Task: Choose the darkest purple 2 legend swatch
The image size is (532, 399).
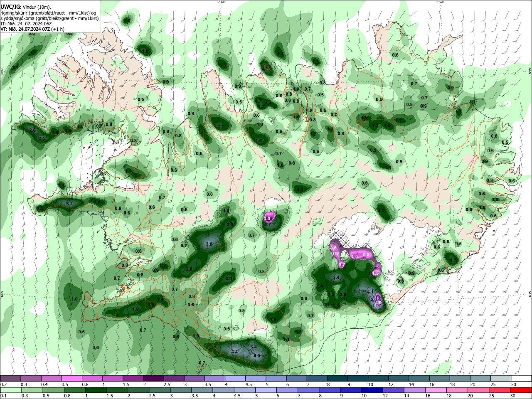Action: [153, 378]
